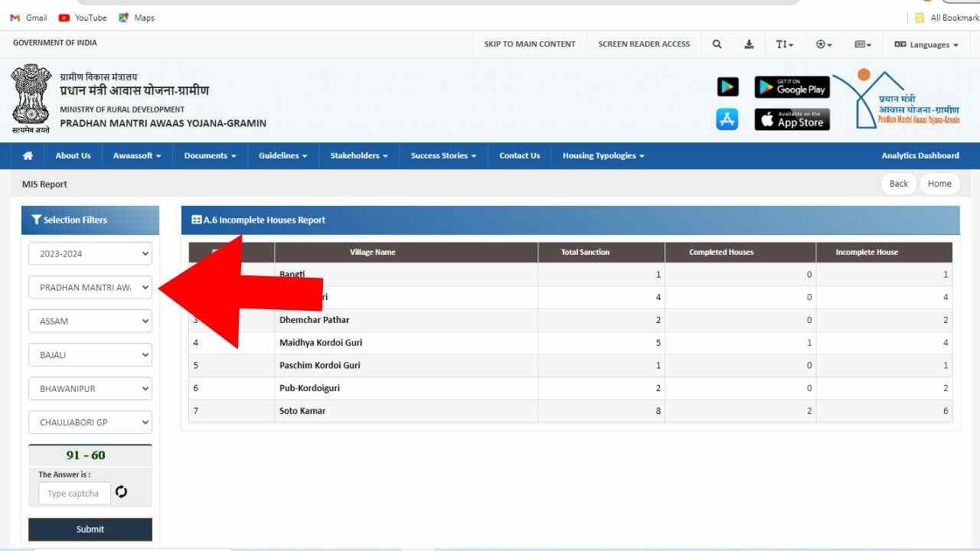Image resolution: width=980 pixels, height=551 pixels.
Task: Open the YouTube bookmark
Action: (83, 18)
